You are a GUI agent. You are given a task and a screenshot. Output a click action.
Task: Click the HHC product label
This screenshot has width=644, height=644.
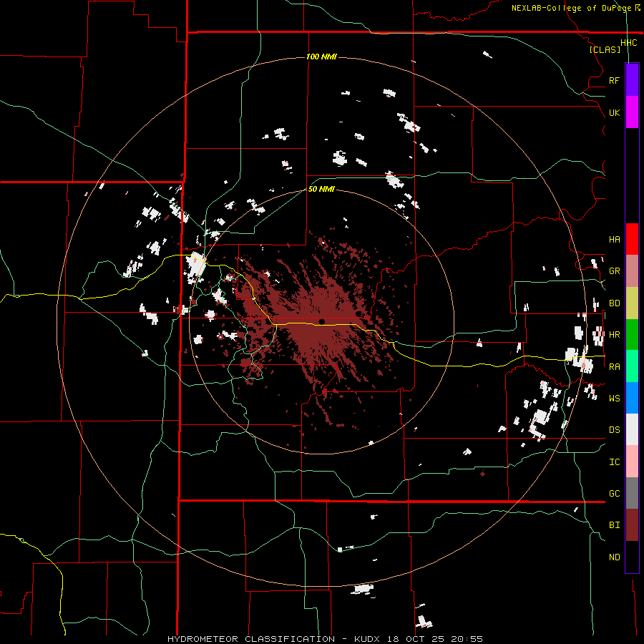628,43
